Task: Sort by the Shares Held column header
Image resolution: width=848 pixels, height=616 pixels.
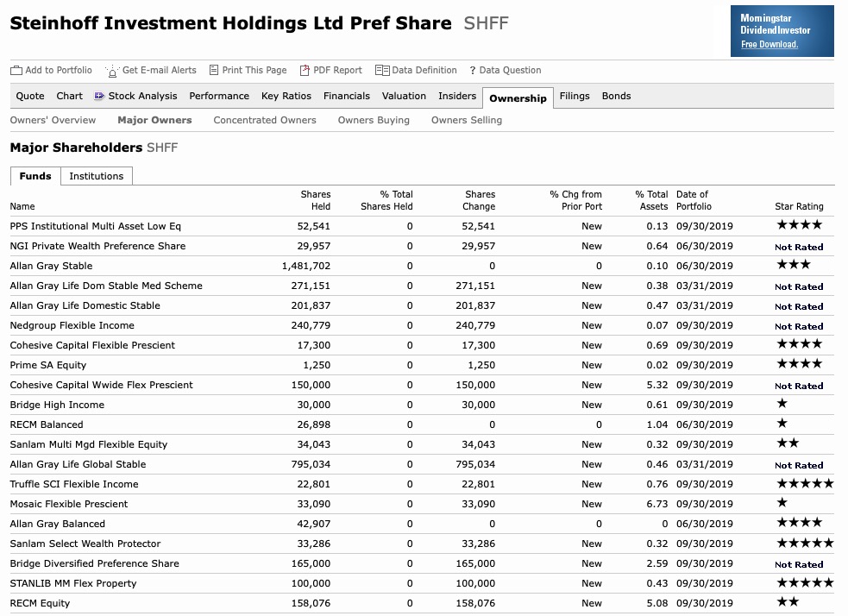Action: click(x=315, y=200)
